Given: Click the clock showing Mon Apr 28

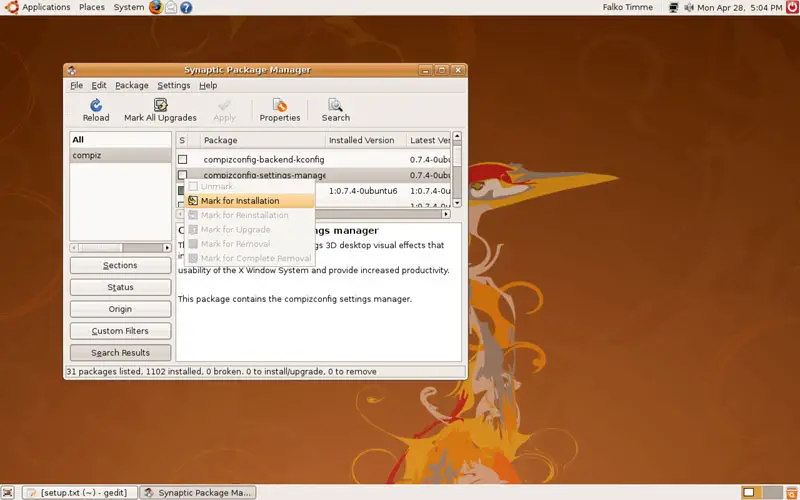Looking at the screenshot, I should pos(739,8).
